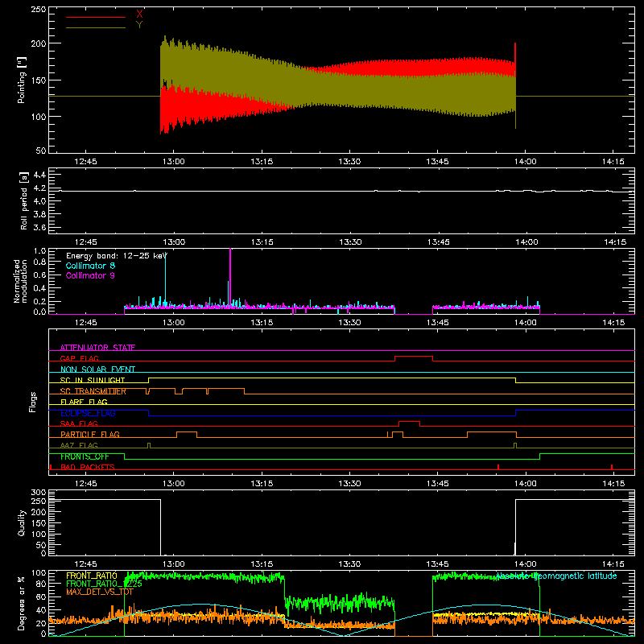The height and width of the screenshot is (644, 644).
Task: Click the olive 'Y' legend label
Action: pos(139,25)
